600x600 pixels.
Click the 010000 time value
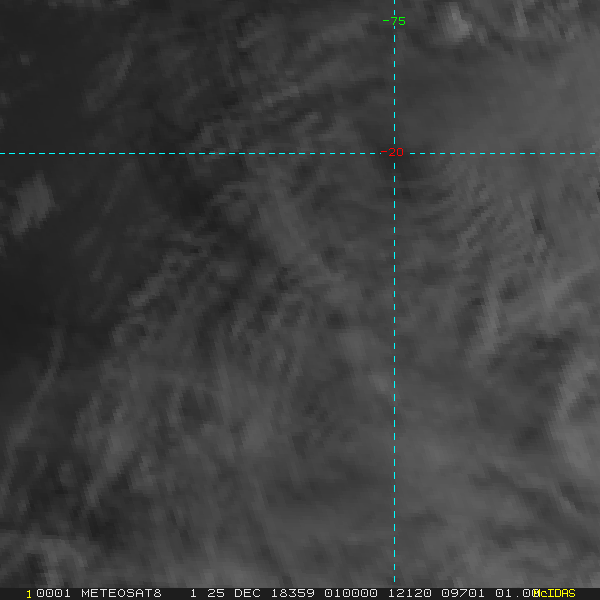351,593
